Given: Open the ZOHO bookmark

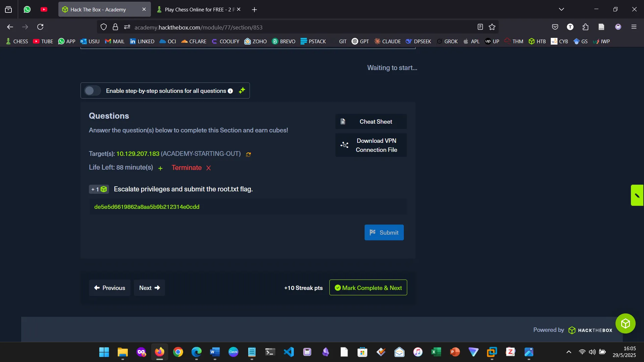Looking at the screenshot, I should (256, 41).
